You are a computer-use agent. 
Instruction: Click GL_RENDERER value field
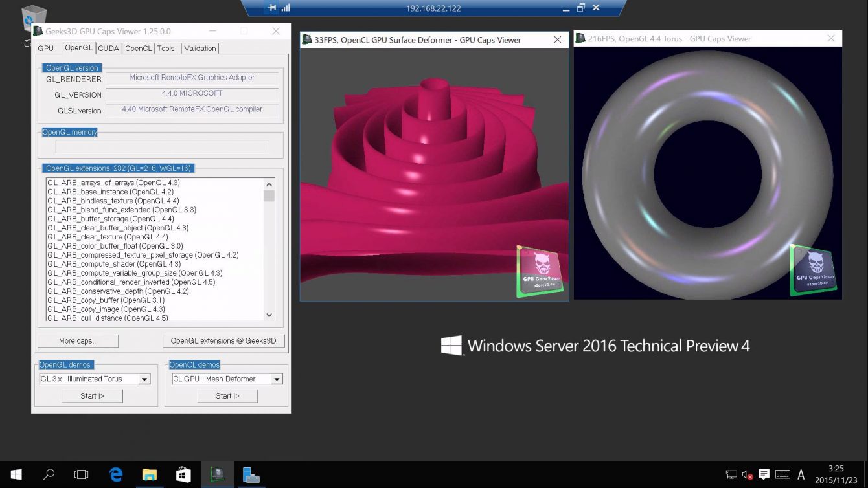pyautogui.click(x=192, y=78)
